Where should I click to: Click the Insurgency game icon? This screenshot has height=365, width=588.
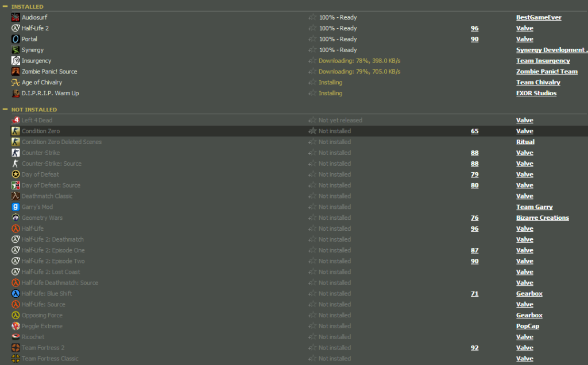(x=16, y=61)
